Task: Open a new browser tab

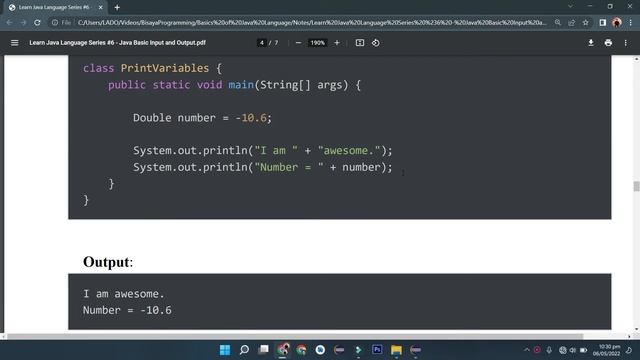Action: 117,7
